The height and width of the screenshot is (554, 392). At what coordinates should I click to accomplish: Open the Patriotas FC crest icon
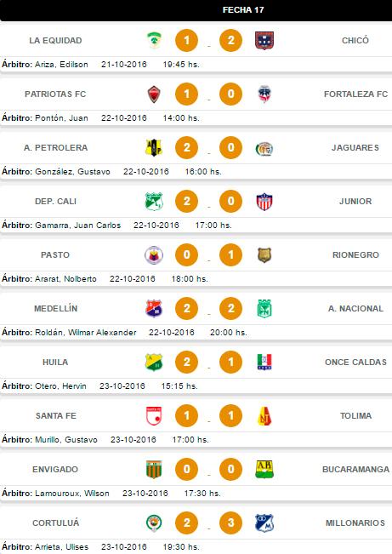click(x=154, y=94)
